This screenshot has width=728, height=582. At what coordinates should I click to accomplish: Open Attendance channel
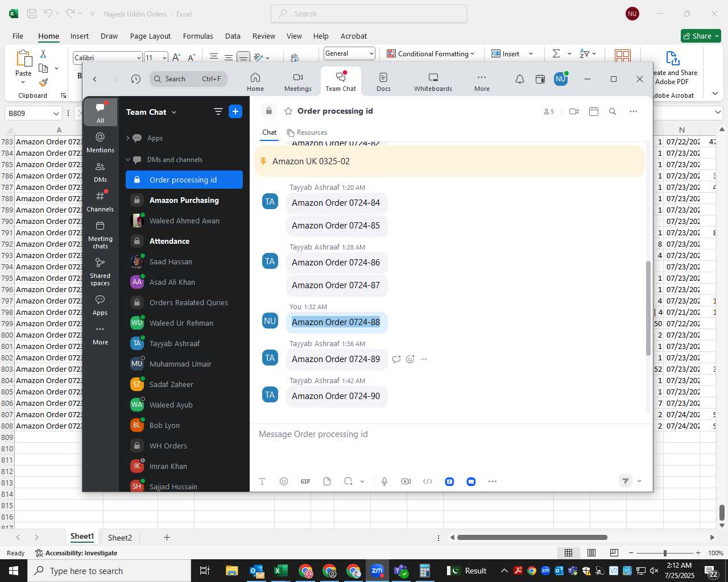click(x=184, y=241)
